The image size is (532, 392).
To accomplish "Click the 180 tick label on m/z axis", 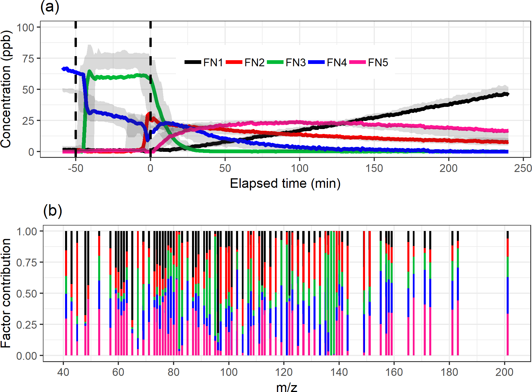I will tap(449, 372).
